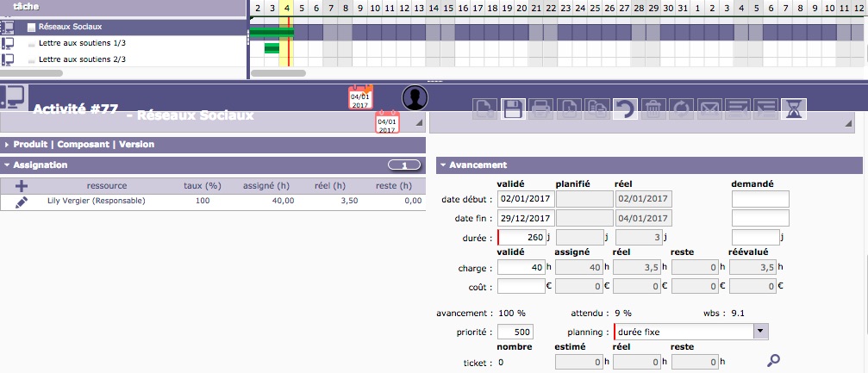The image size is (868, 373).
Task: Click the Refresh circular arrows icon
Action: click(x=681, y=109)
